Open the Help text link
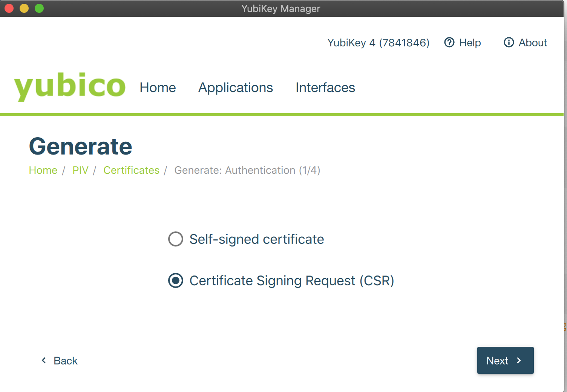 [x=470, y=43]
